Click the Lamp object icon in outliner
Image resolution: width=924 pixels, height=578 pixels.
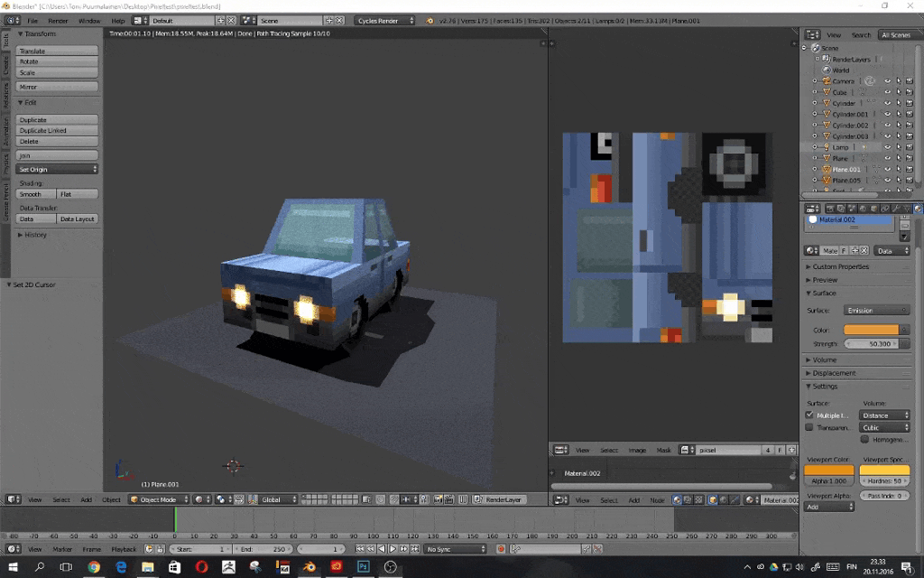(826, 147)
